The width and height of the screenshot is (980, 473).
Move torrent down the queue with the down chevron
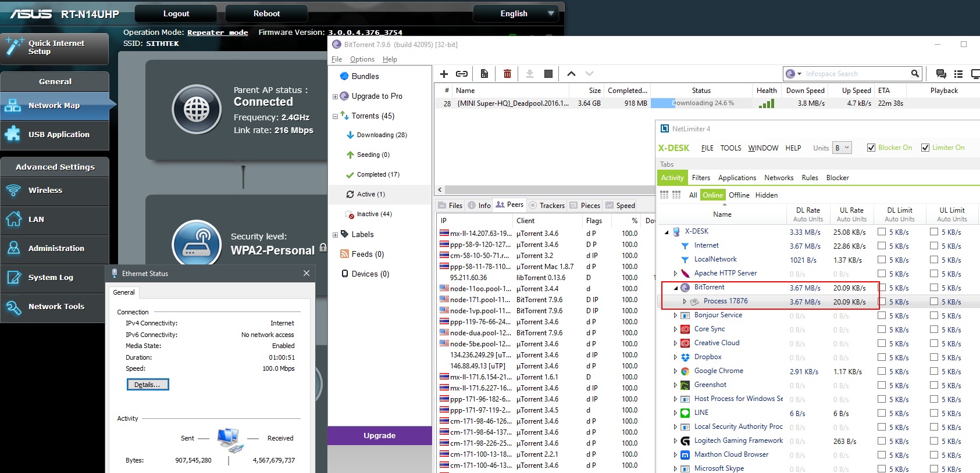(x=589, y=74)
